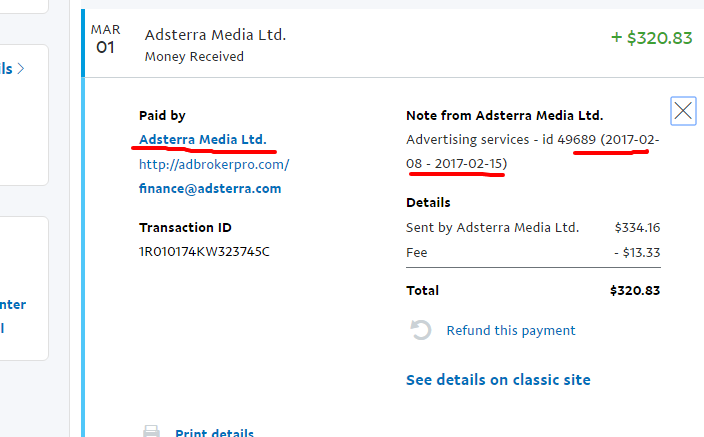The height and width of the screenshot is (437, 704).
Task: Click the MAR 01 date on the transaction
Action: (x=106, y=40)
